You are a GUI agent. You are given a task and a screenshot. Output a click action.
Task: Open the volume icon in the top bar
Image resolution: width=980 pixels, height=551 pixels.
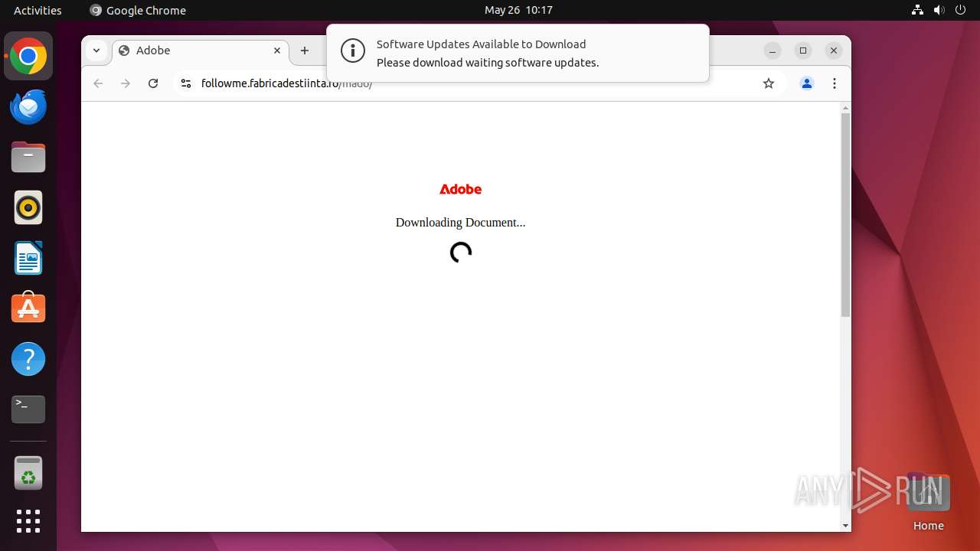(939, 10)
